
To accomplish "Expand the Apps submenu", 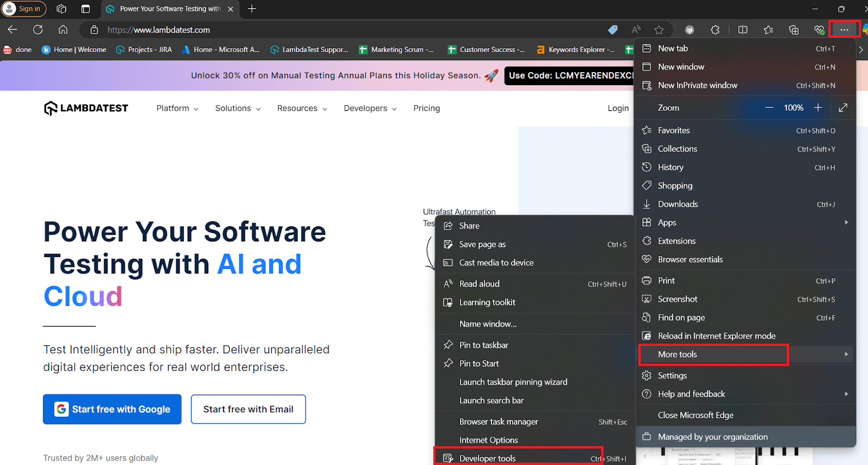I will (745, 222).
